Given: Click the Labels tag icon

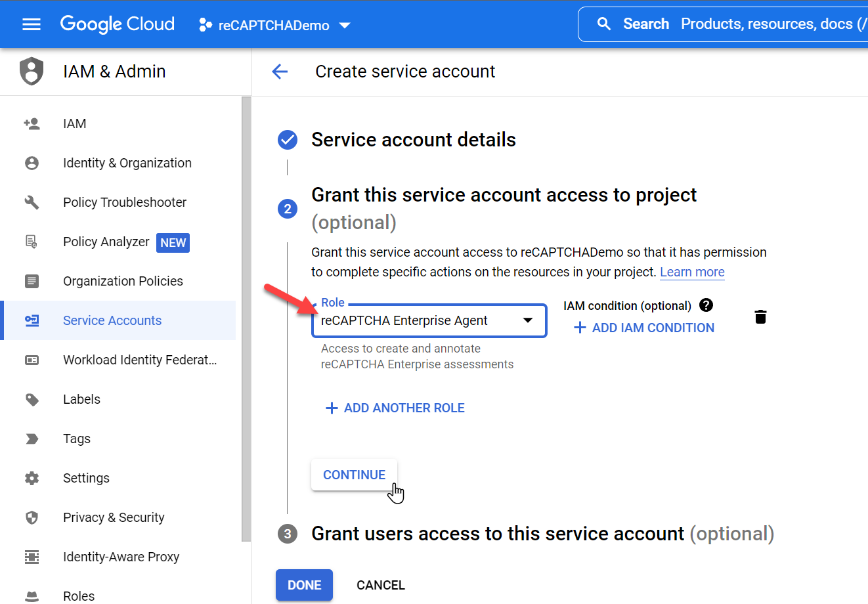Looking at the screenshot, I should click(x=32, y=399).
